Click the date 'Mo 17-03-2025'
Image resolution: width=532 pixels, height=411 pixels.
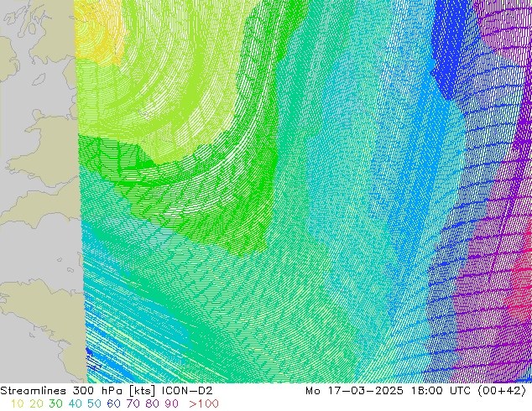[x=354, y=391]
